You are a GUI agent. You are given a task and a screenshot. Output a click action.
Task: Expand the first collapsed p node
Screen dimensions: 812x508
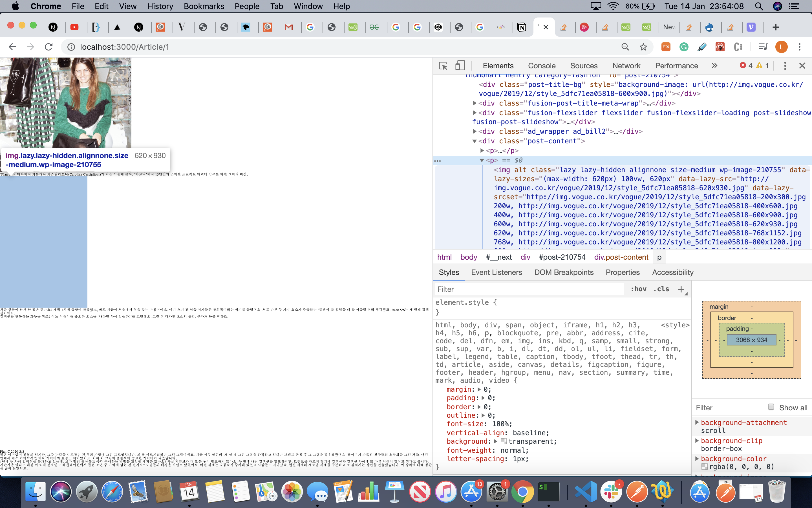(482, 150)
